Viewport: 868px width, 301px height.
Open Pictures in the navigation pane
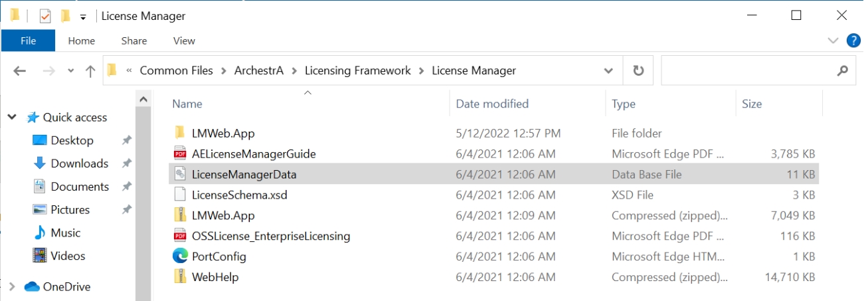(70, 209)
